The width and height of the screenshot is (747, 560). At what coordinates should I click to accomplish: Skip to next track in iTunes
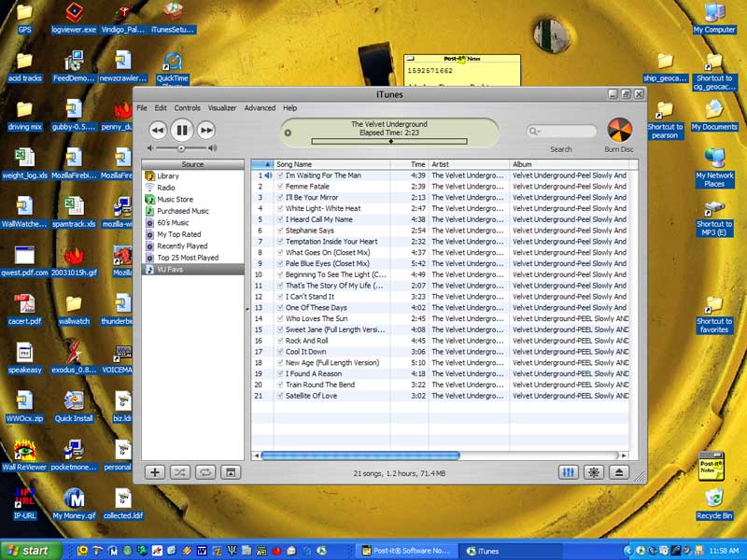(205, 130)
